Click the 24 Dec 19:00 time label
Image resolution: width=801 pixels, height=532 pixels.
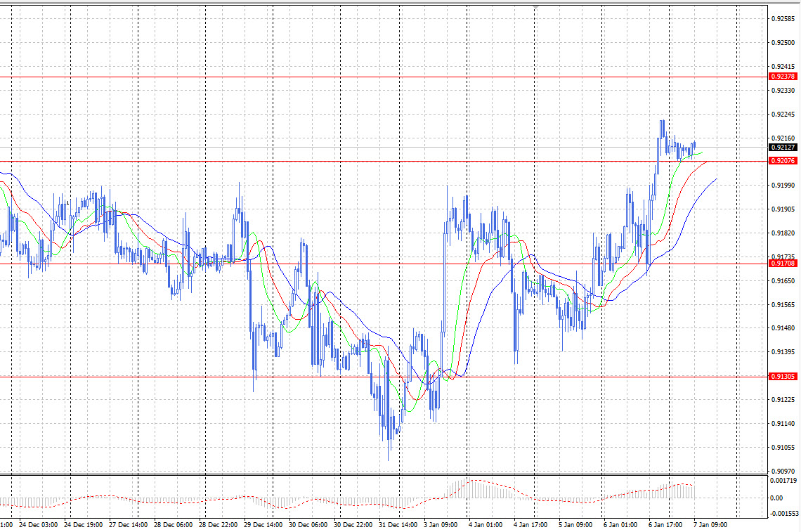(x=84, y=525)
